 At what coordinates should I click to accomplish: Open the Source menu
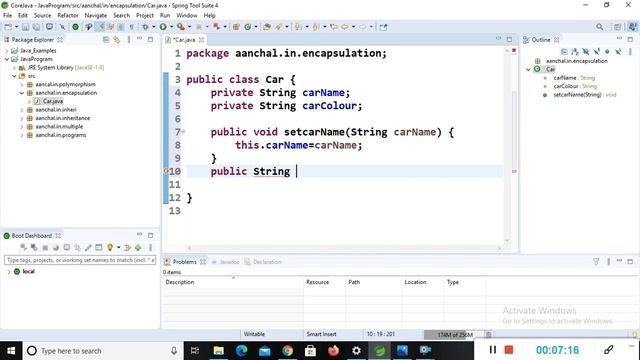(x=42, y=15)
